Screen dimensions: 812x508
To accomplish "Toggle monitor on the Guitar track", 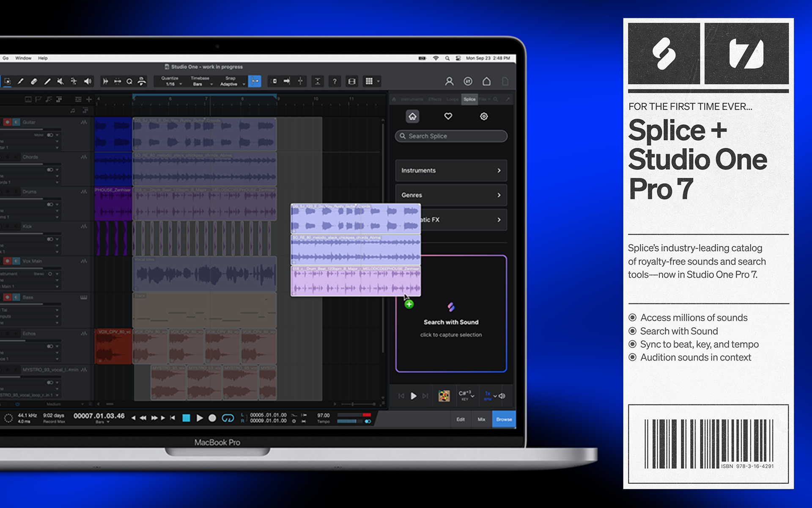I will coord(16,122).
